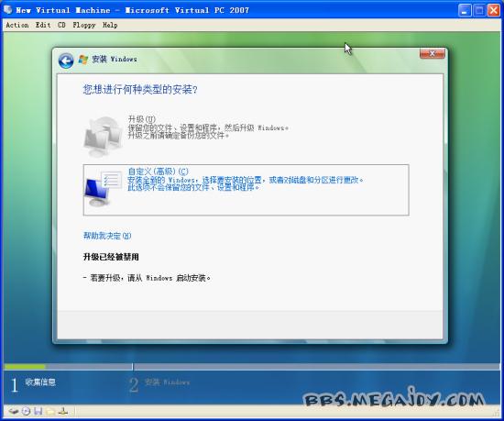Click the grayed upgrade computers icon

coord(103,137)
